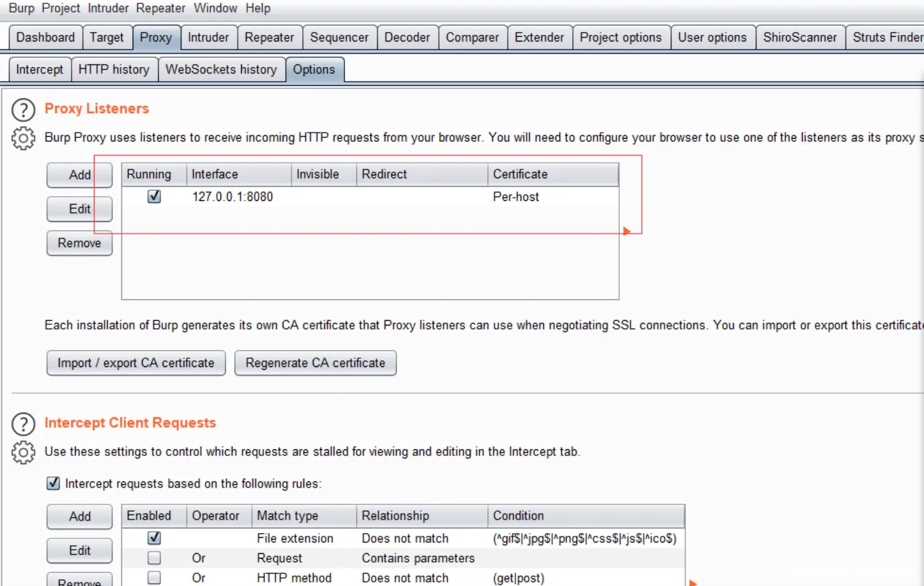The width and height of the screenshot is (924, 586).
Task: Open help for Intercept Client Requests
Action: point(23,424)
